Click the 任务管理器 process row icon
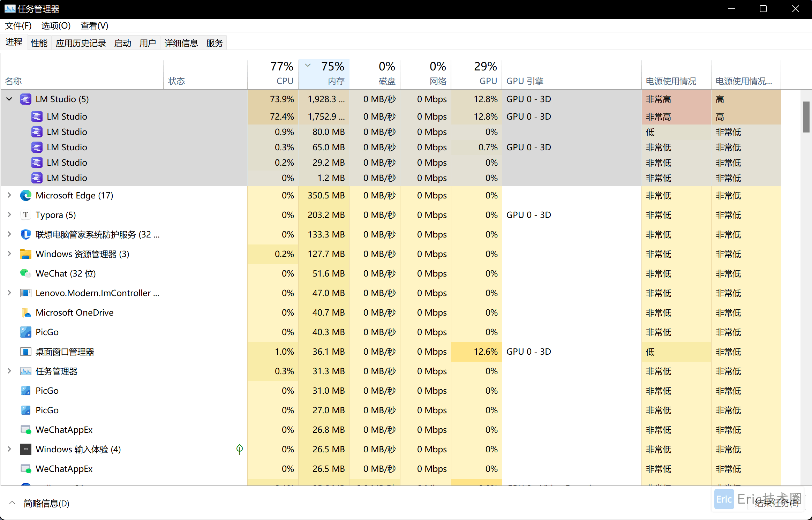Screen dimensions: 812x520 26,371
